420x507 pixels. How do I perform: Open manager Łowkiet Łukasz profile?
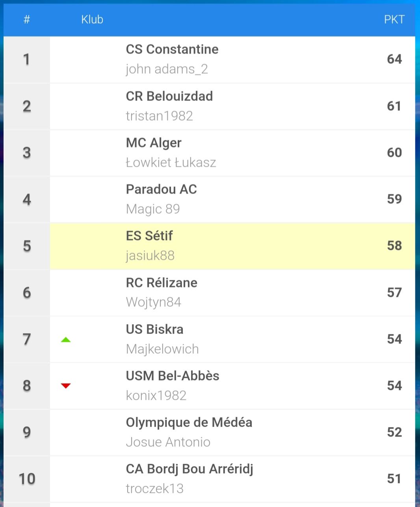(171, 162)
